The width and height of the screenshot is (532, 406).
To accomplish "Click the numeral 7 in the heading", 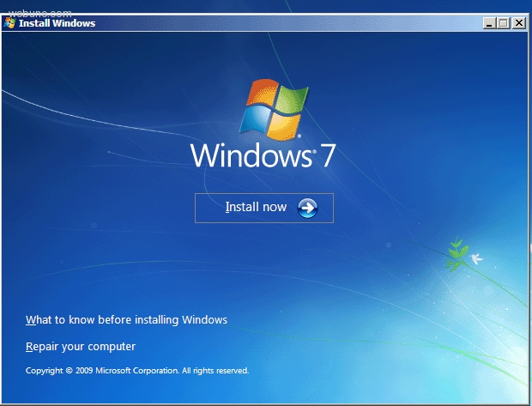I will click(327, 156).
